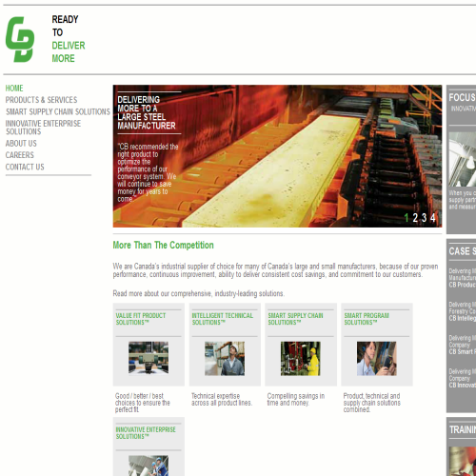Show slide 3 of the banner
476x476 pixels.
424,218
